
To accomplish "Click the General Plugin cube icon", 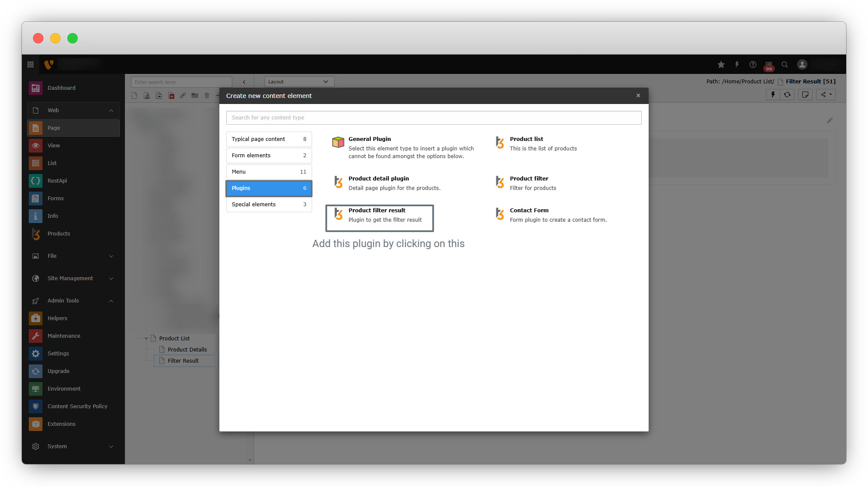I will pyautogui.click(x=338, y=142).
